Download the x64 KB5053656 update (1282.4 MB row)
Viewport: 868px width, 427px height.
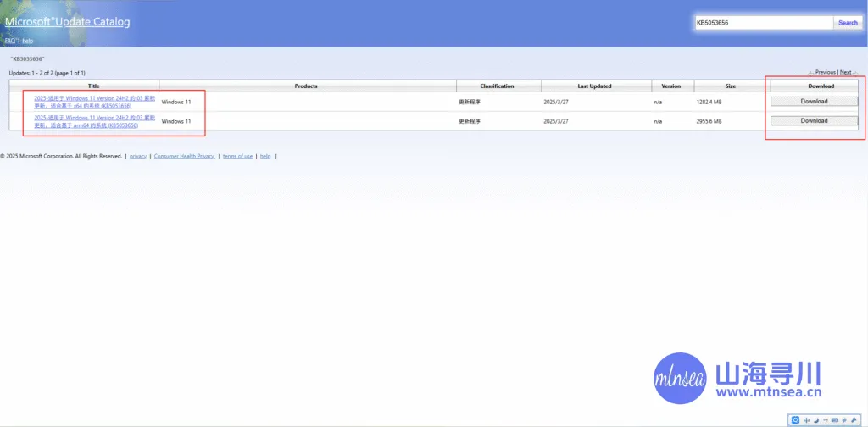click(x=814, y=102)
